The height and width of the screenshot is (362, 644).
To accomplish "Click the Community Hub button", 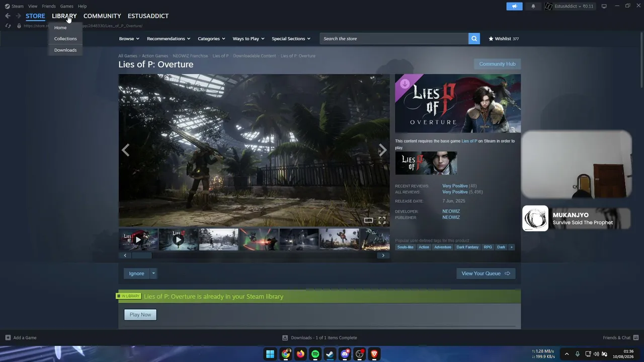I will tap(497, 64).
